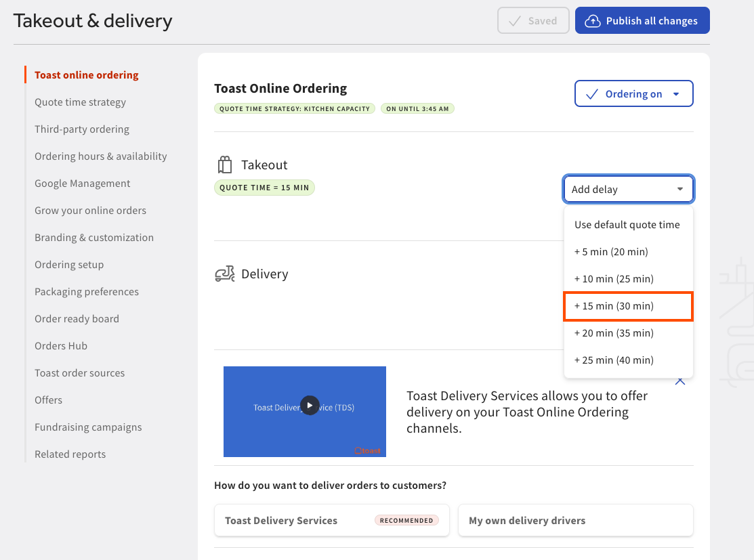Select + 5 min (20 min) delay
This screenshot has width=754, height=560.
click(x=628, y=251)
